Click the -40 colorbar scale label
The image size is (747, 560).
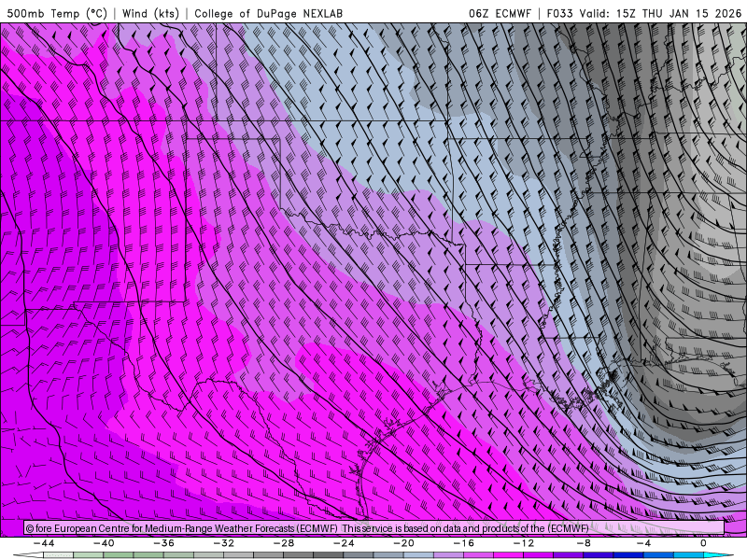coord(104,543)
